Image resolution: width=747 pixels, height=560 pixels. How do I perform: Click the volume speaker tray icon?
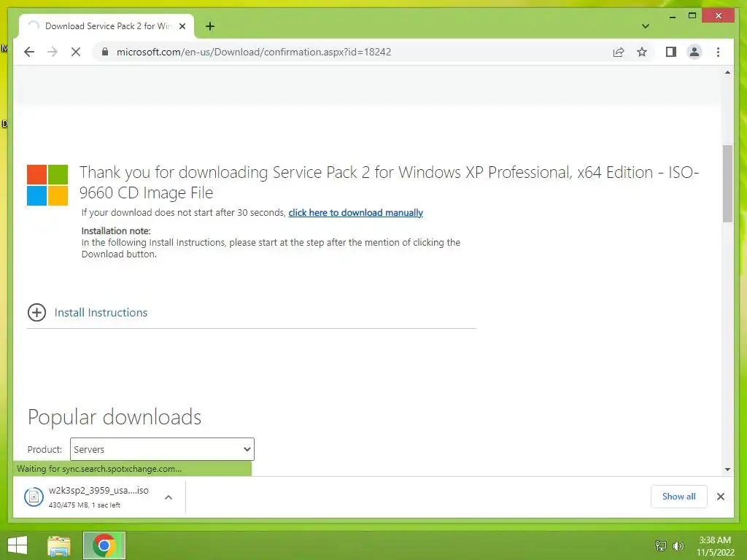tap(678, 545)
